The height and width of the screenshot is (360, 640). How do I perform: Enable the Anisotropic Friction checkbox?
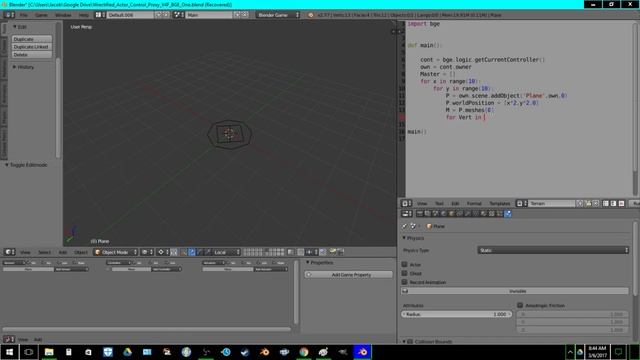pos(520,305)
